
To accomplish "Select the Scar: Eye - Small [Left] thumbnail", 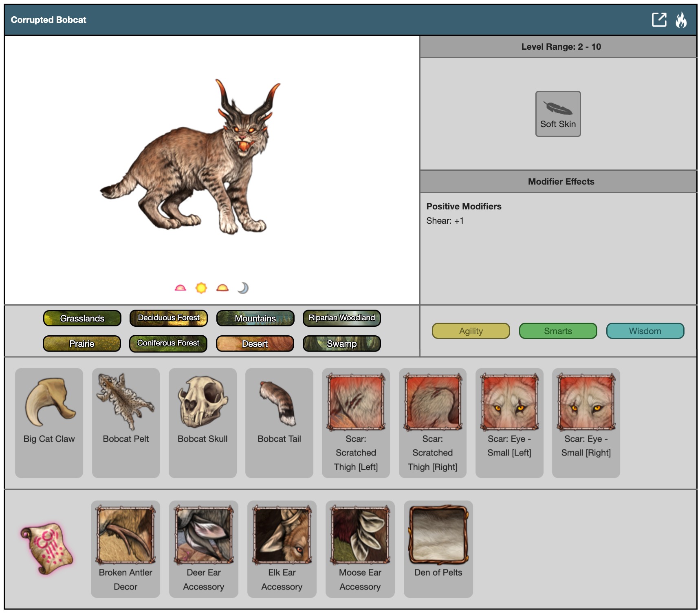I will click(x=509, y=402).
